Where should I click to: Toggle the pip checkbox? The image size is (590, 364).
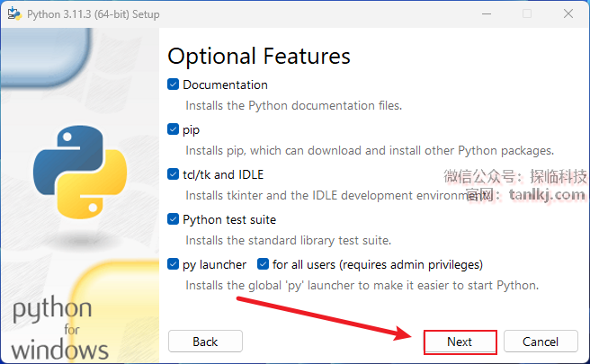(x=173, y=129)
